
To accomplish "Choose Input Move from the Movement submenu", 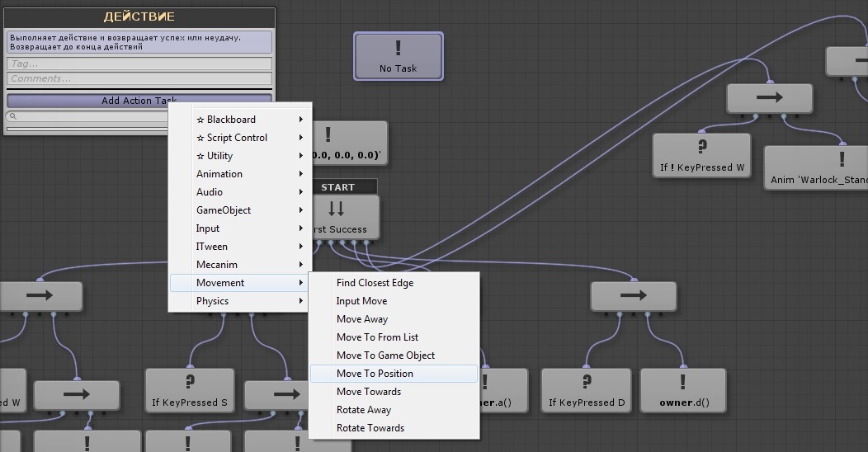I will 394,301.
